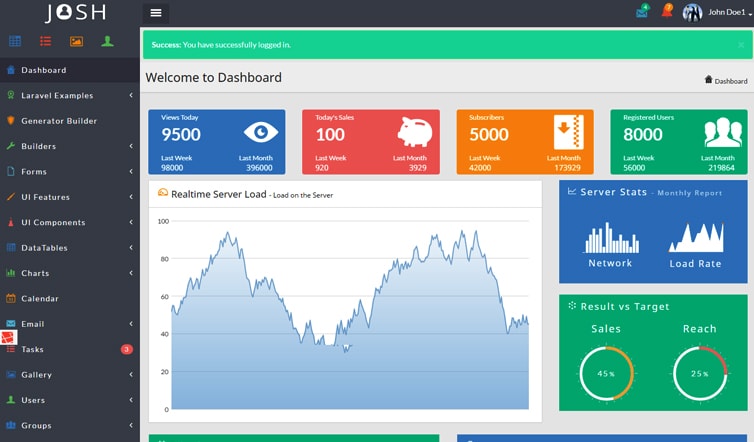Open the Tasks sidebar item
Screen dimensions: 754x442
point(33,349)
